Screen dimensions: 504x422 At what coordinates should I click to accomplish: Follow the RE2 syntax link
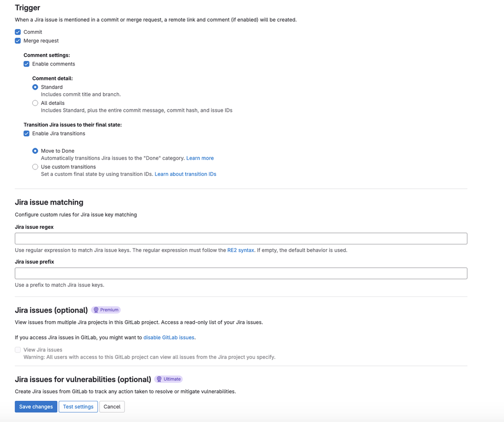tap(241, 250)
